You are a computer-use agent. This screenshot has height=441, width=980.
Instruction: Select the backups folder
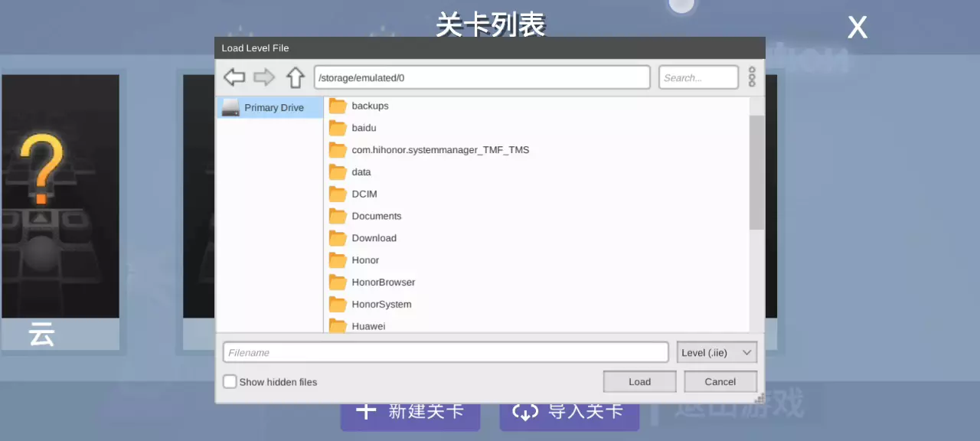point(370,106)
